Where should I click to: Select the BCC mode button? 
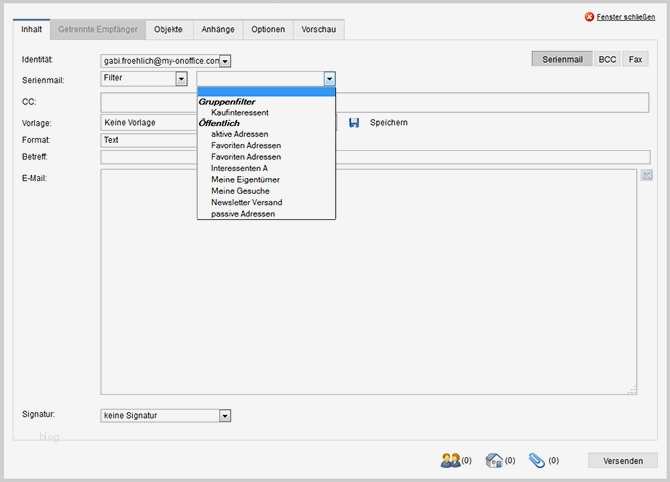607,59
